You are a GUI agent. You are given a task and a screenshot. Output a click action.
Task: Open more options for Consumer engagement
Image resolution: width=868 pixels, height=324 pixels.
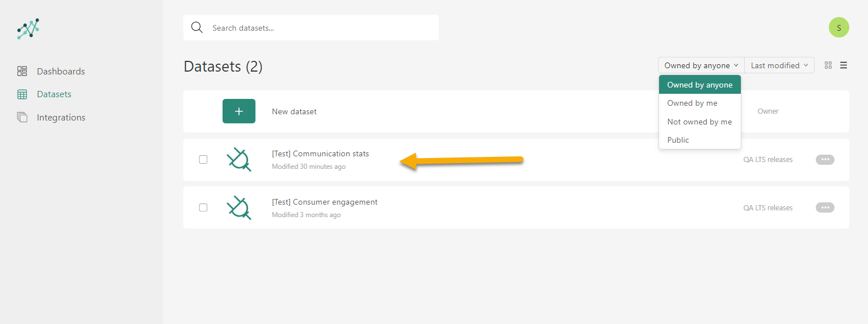825,207
